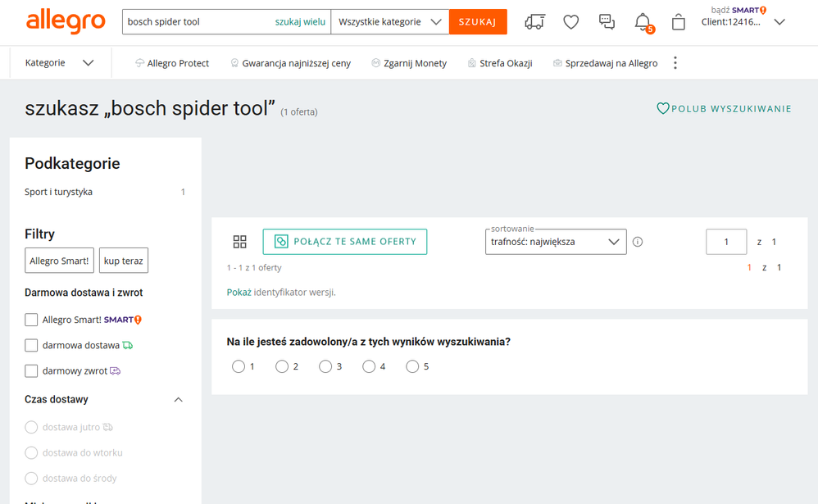The width and height of the screenshot is (818, 504).
Task: Check the Allegro Smart! checkbox
Action: point(31,320)
